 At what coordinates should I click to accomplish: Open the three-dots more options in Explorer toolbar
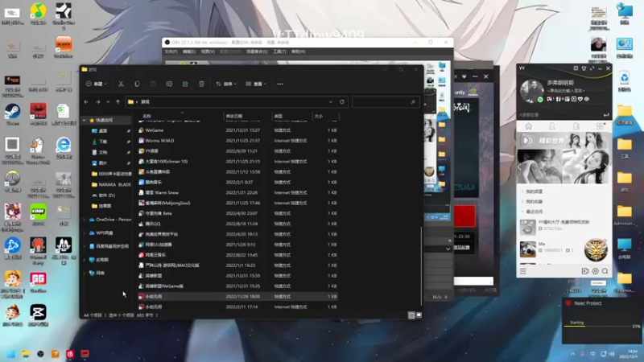[279, 84]
